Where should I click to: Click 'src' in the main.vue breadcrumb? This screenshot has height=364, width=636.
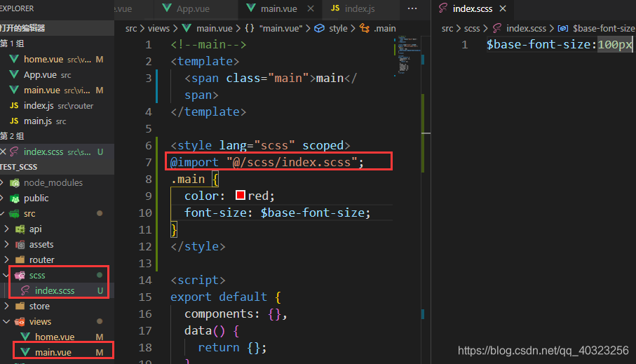[x=131, y=29]
